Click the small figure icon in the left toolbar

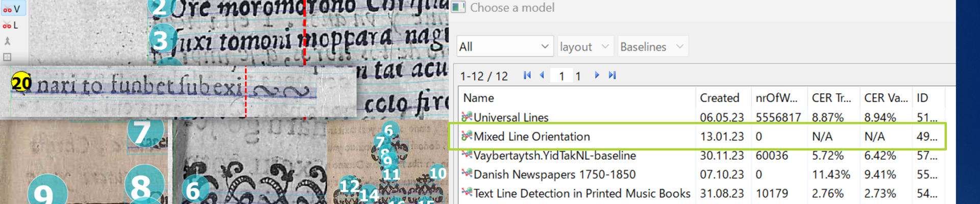point(7,41)
